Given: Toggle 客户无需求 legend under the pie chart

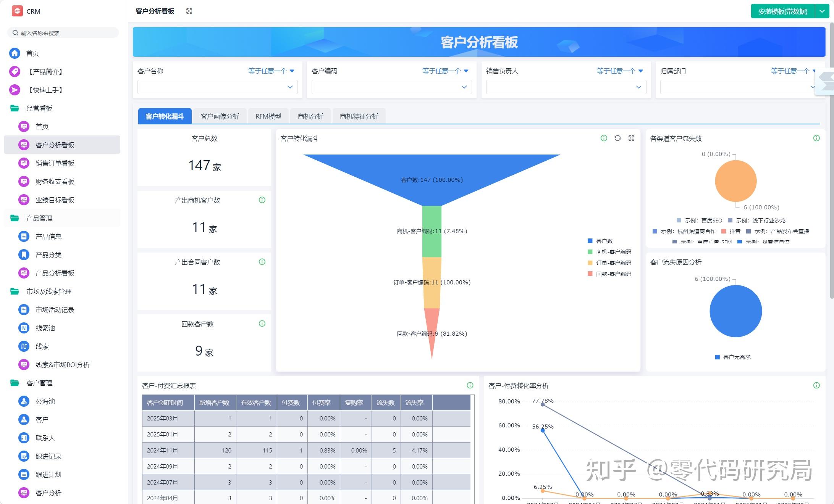Looking at the screenshot, I should pos(732,357).
